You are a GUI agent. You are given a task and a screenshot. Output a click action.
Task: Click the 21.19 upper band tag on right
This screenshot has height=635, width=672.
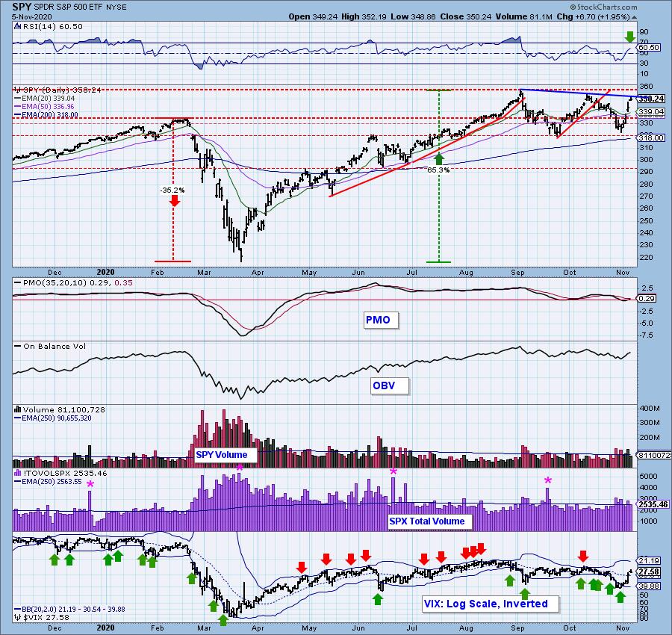pos(649,560)
